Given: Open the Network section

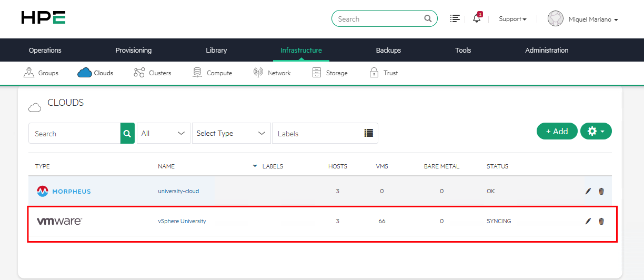Looking at the screenshot, I should pyautogui.click(x=272, y=73).
